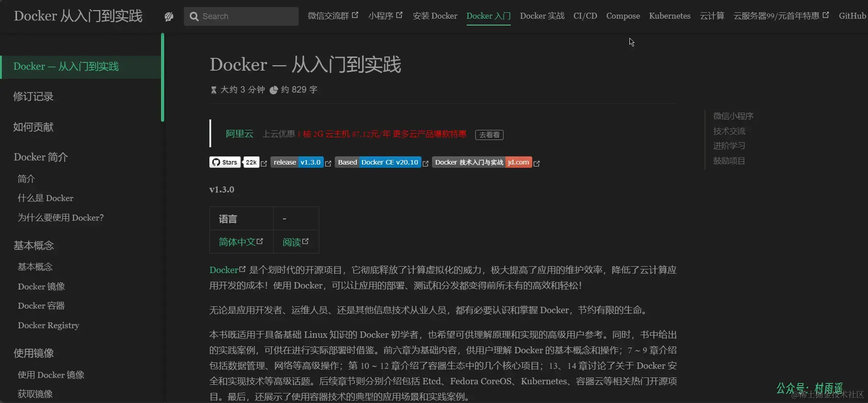
Task: Toggle the dark mode theme icon
Action: coord(169,16)
